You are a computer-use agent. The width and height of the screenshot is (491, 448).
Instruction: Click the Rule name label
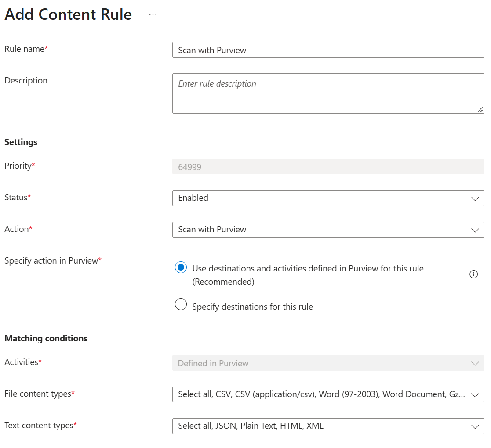click(x=26, y=49)
